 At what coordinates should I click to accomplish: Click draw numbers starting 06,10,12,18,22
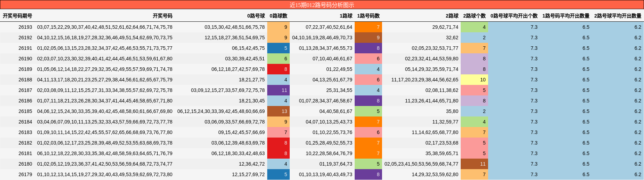click(x=105, y=153)
